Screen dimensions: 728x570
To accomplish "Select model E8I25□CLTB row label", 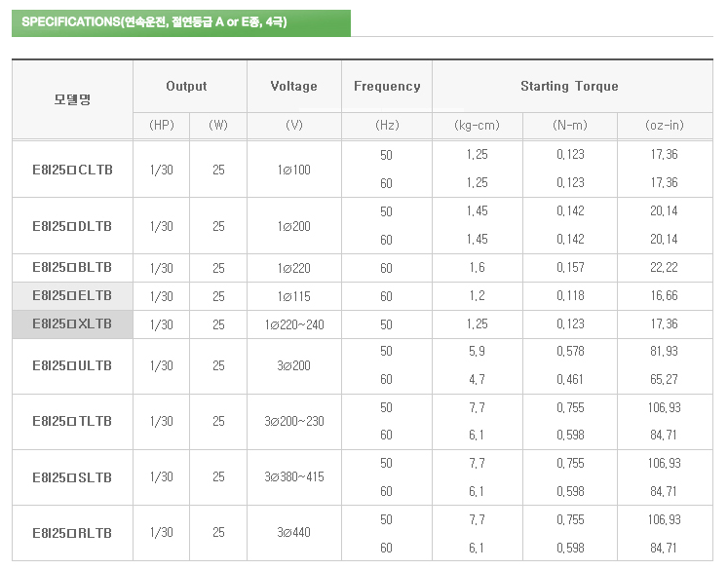I will point(72,170).
